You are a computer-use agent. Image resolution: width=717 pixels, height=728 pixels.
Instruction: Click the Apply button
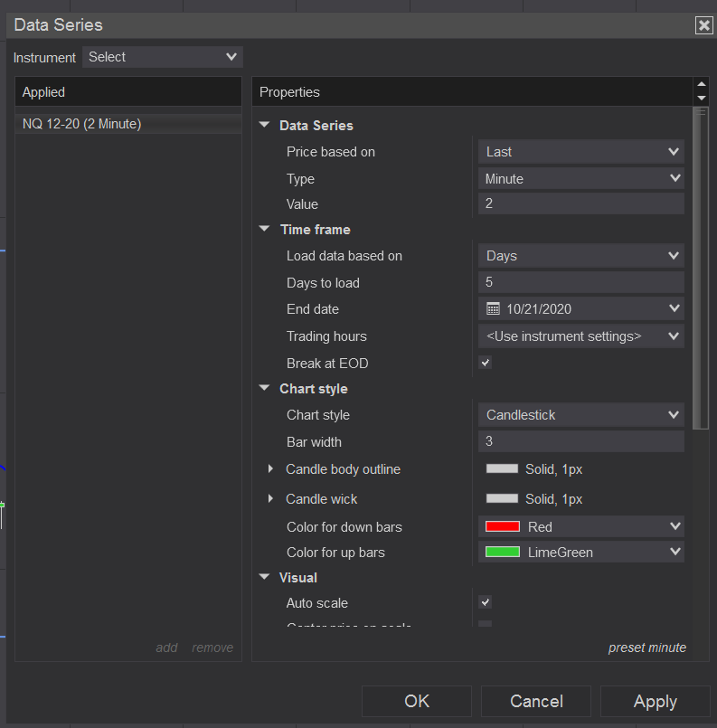pos(655,702)
